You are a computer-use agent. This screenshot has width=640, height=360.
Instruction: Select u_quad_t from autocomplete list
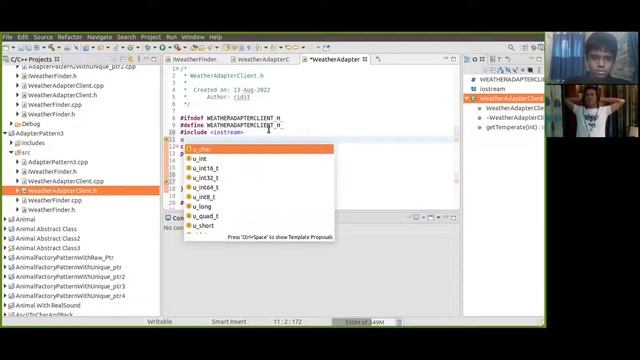pos(259,216)
